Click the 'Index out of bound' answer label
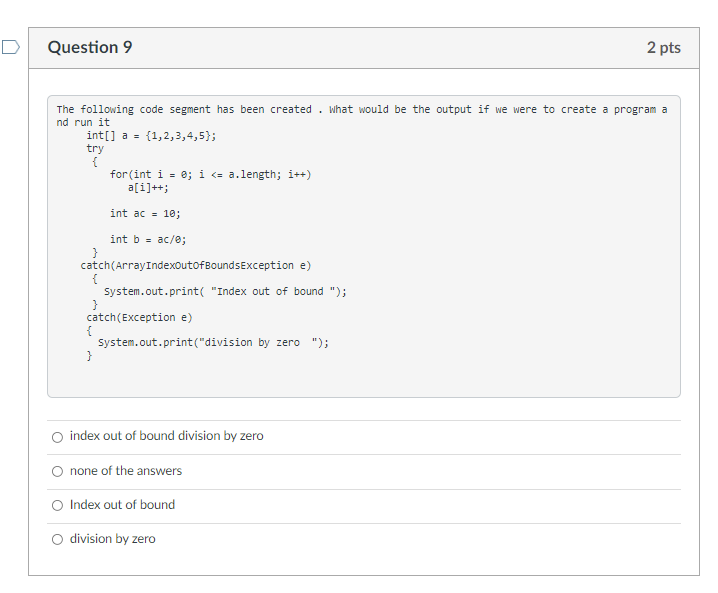This screenshot has width=718, height=593. point(122,505)
